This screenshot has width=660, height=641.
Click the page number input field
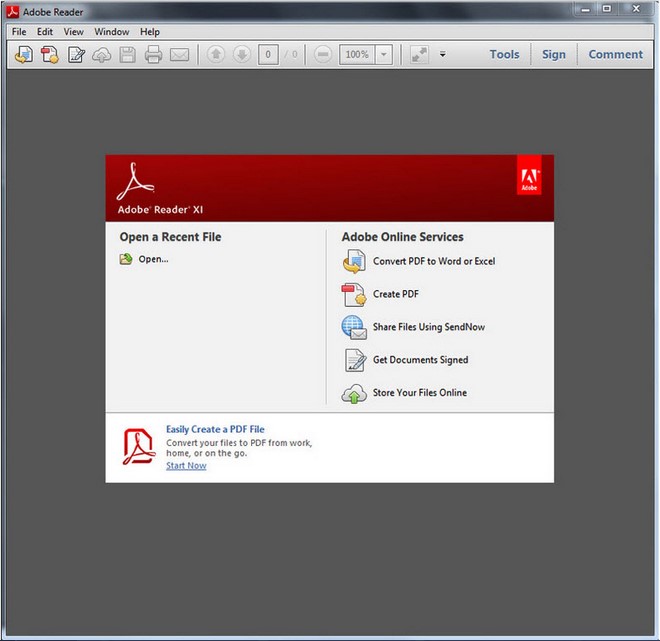click(x=268, y=55)
